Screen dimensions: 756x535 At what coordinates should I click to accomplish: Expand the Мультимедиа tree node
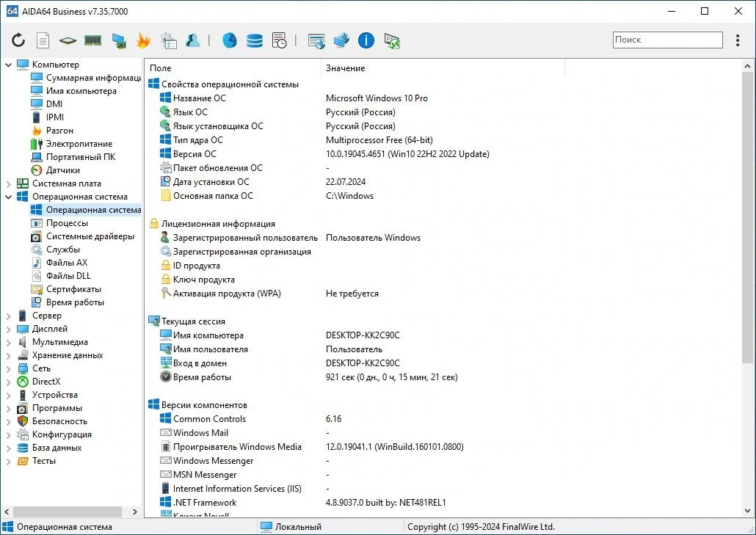[x=8, y=342]
